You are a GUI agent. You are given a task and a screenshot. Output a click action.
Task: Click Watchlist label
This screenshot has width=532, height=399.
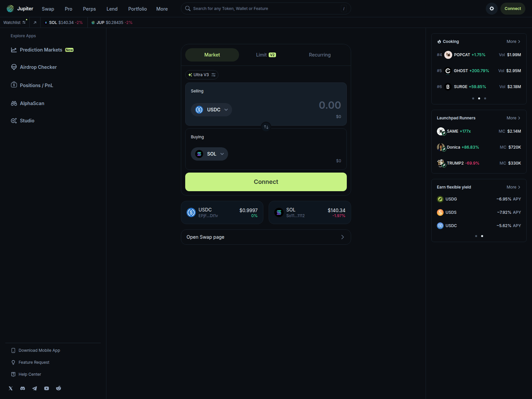[12, 23]
